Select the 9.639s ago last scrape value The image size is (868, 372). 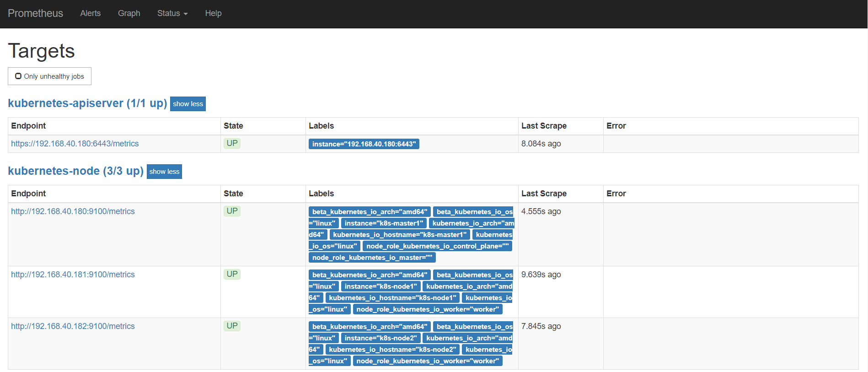tap(541, 275)
